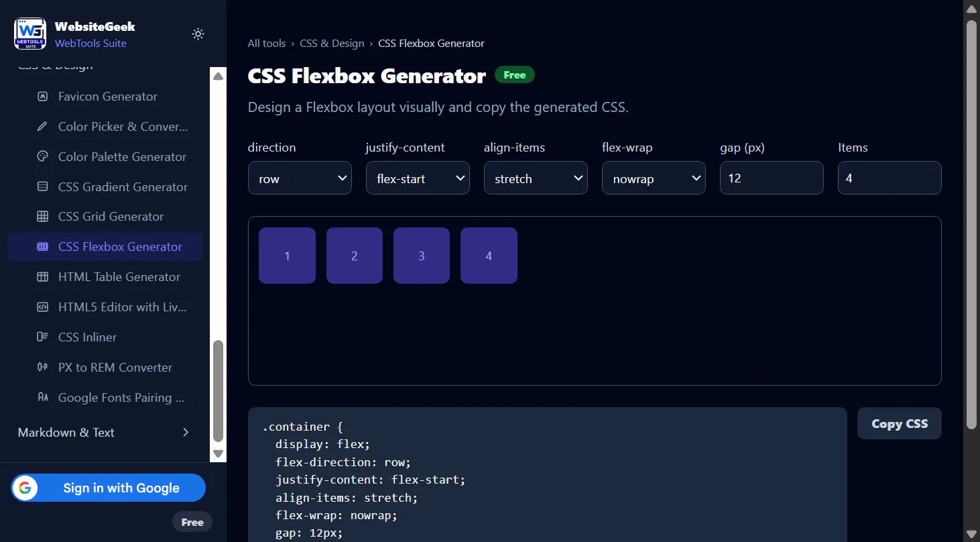Open the flex-wrap dropdown set to nowrap

(x=654, y=178)
